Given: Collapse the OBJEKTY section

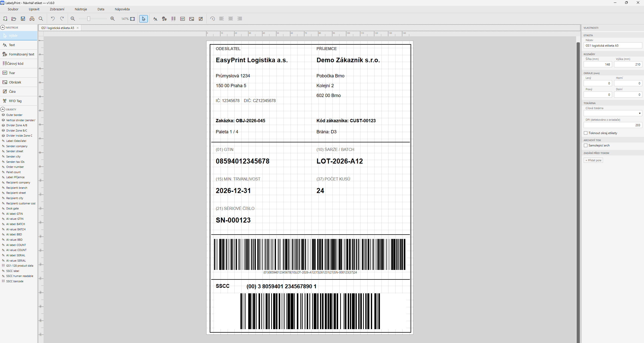Looking at the screenshot, I should click(x=3, y=109).
